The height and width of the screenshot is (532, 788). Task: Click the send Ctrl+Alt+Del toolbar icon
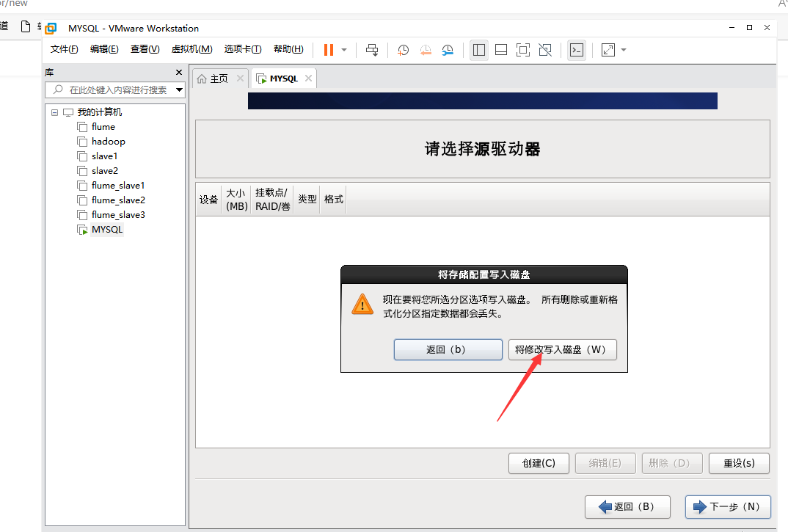(372, 50)
